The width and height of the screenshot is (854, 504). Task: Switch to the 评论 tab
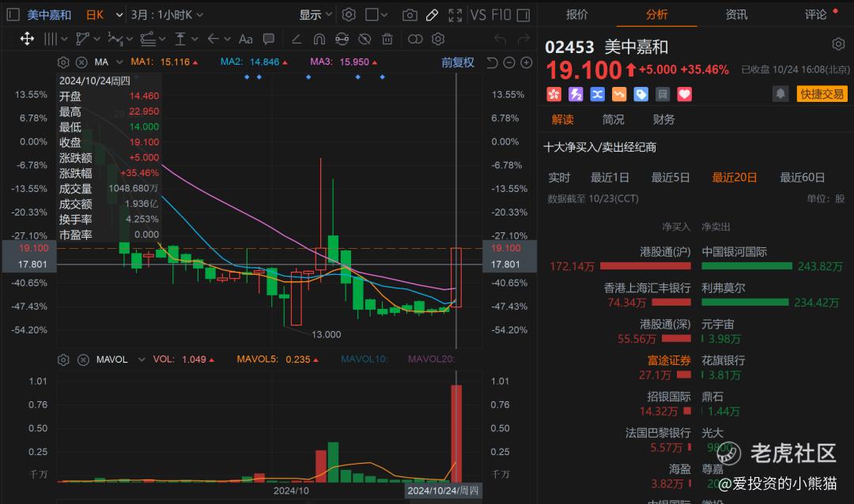[x=816, y=15]
